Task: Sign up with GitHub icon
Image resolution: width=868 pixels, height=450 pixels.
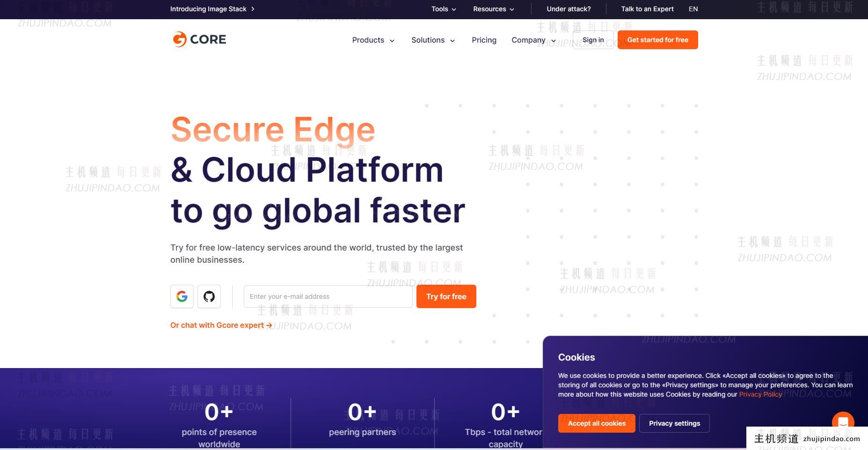Action: tap(209, 296)
